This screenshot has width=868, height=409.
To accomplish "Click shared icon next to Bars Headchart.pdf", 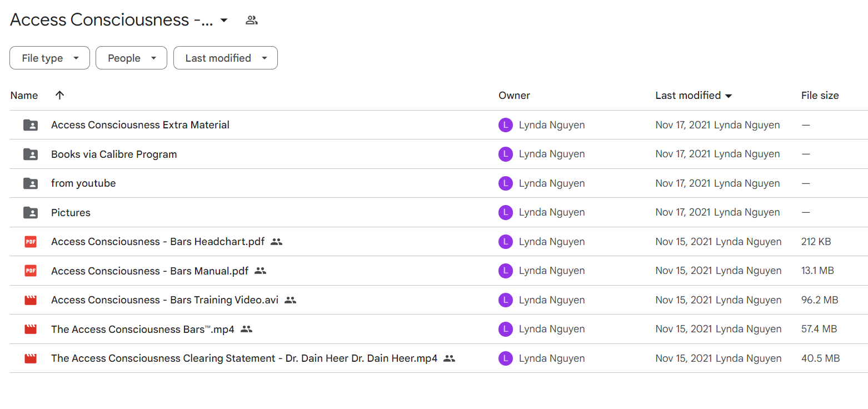I will pos(277,242).
